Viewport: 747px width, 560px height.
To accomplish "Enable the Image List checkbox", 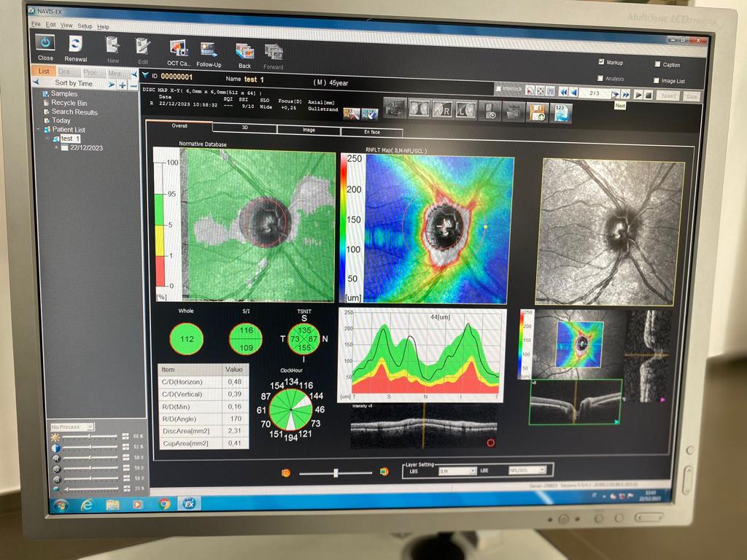I will [x=657, y=80].
